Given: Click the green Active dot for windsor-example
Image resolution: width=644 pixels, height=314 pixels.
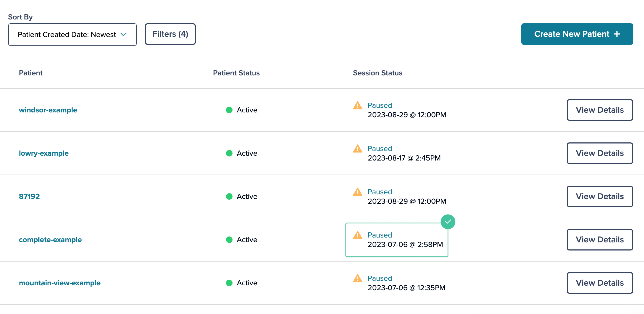Looking at the screenshot, I should (x=229, y=110).
